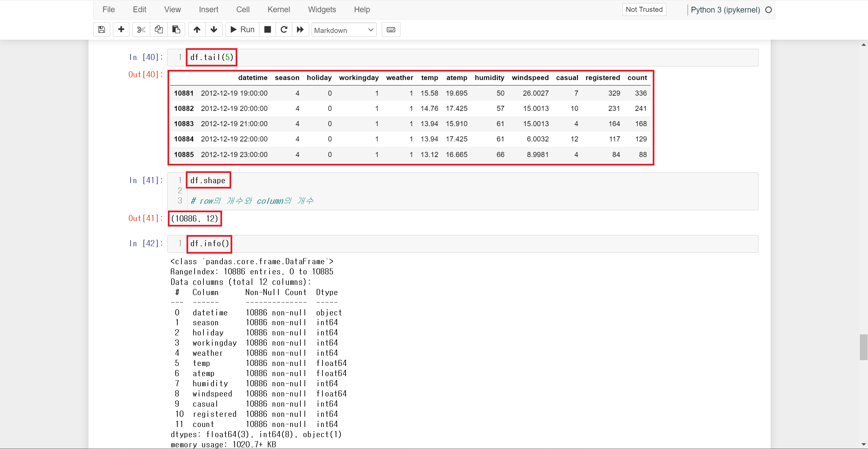Move selected cell up with the arrow icon
Viewport: 868px width, 449px height.
(197, 30)
